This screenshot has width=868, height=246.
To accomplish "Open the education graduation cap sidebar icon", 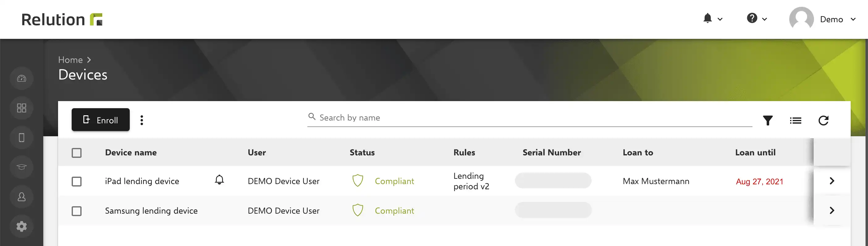I will click(x=22, y=167).
